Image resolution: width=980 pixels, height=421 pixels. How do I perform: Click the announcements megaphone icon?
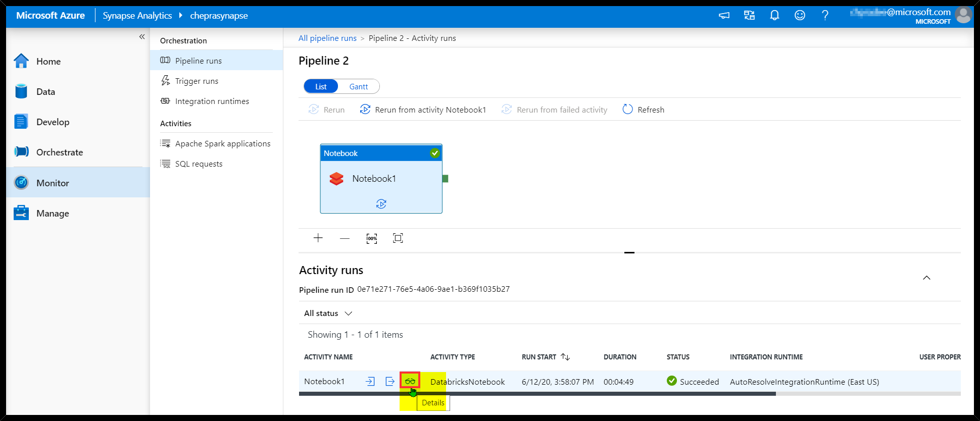[724, 16]
